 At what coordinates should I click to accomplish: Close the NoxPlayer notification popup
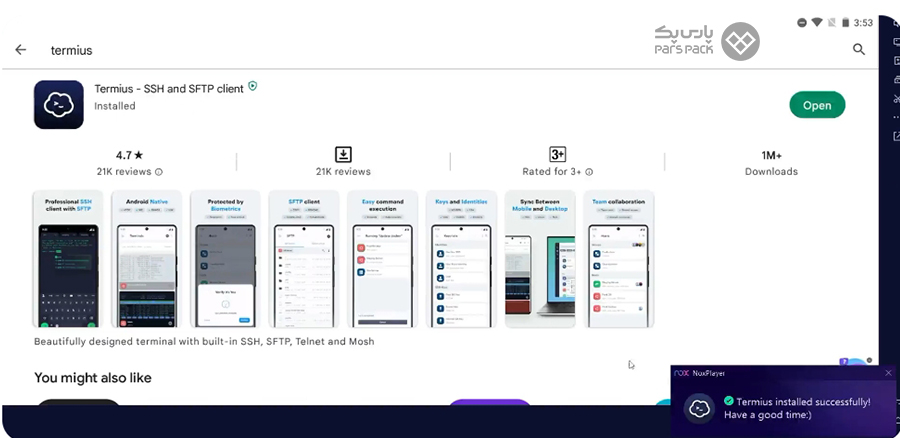(889, 373)
